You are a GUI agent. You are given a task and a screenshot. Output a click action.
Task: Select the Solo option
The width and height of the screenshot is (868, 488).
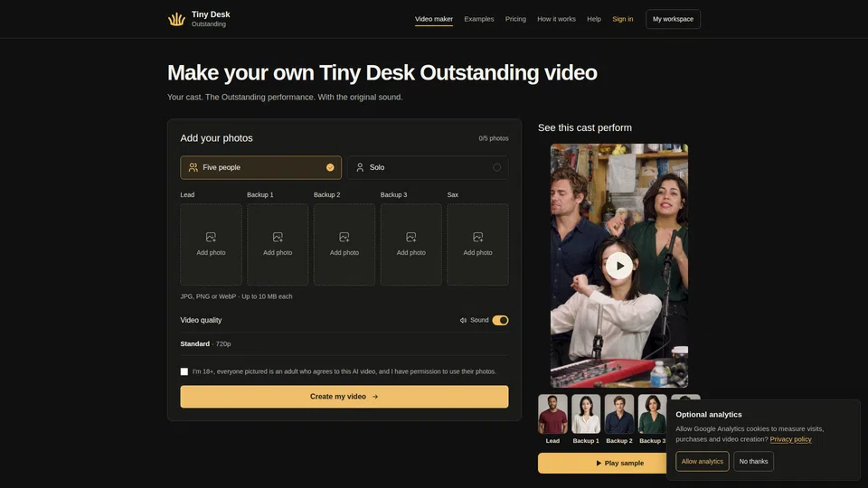point(428,167)
